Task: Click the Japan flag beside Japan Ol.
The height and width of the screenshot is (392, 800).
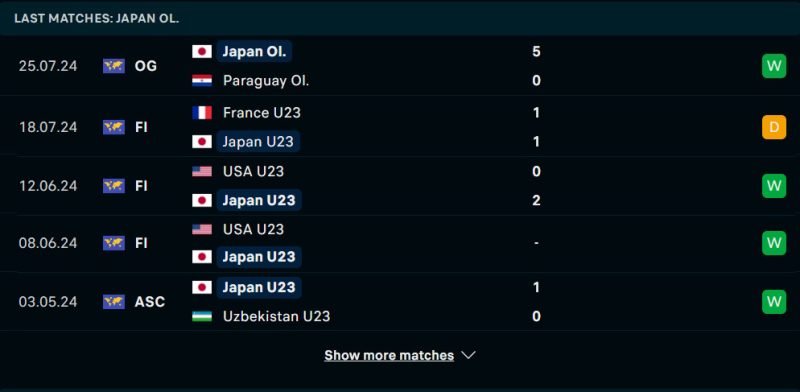Action: 202,52
